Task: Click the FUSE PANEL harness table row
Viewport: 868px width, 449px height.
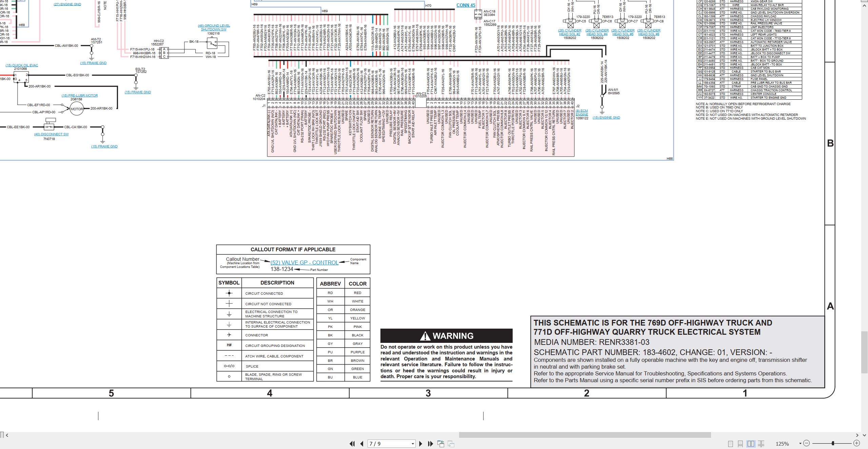Action: coord(749,79)
